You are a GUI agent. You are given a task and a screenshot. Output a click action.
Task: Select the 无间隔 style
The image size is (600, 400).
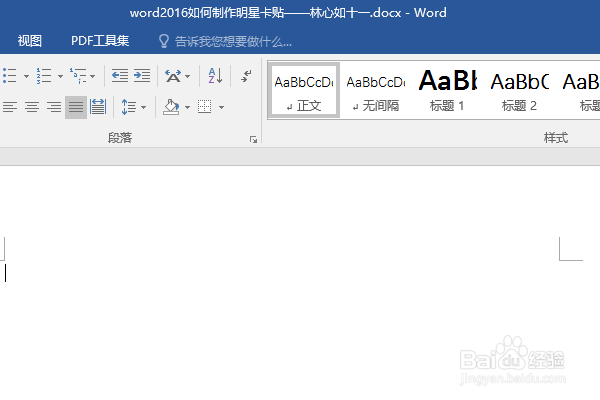coord(376,90)
